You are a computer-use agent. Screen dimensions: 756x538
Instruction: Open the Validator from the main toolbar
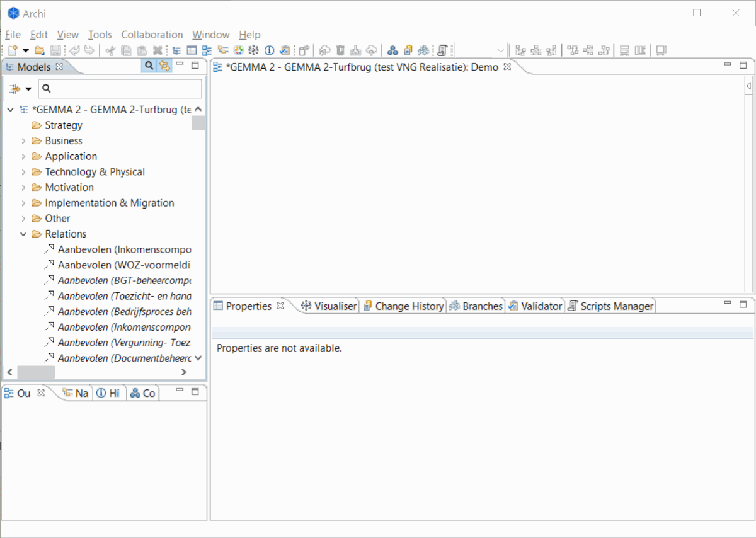pyautogui.click(x=285, y=50)
